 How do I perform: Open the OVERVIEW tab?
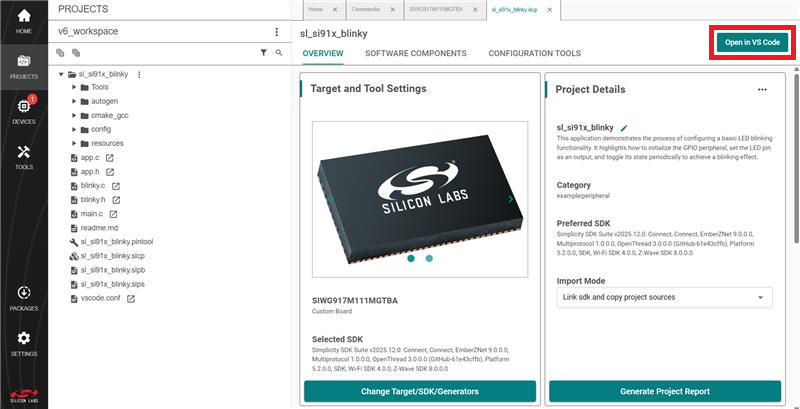(x=323, y=53)
